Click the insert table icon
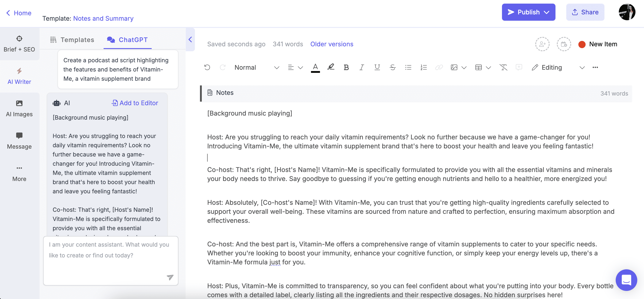Viewport: 644px width, 299px height. [x=478, y=67]
